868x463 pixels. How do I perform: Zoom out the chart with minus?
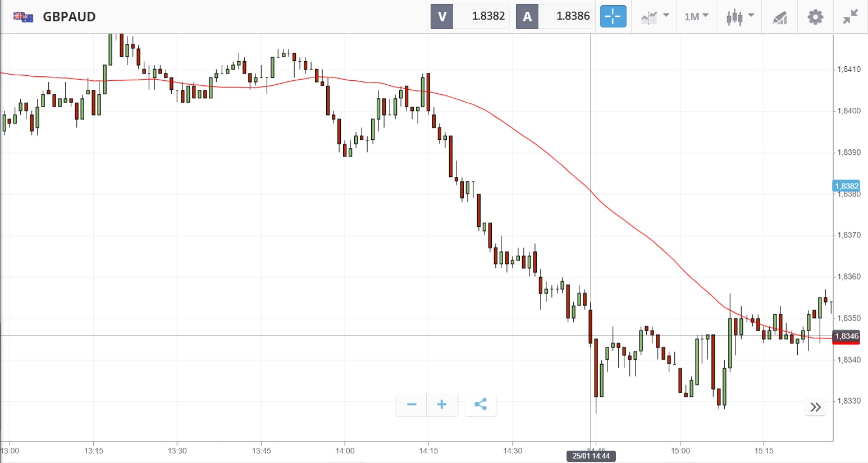coord(412,405)
